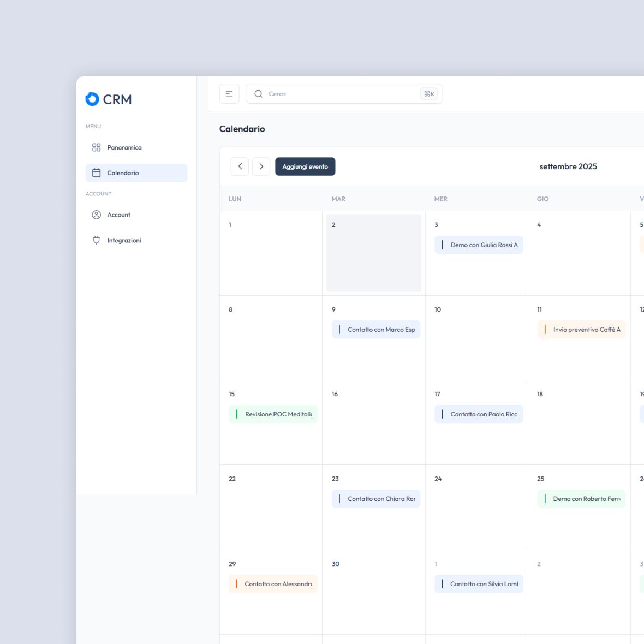Expand the Calendario section in the sidebar
Screen dimensions: 644x644
[x=136, y=172]
